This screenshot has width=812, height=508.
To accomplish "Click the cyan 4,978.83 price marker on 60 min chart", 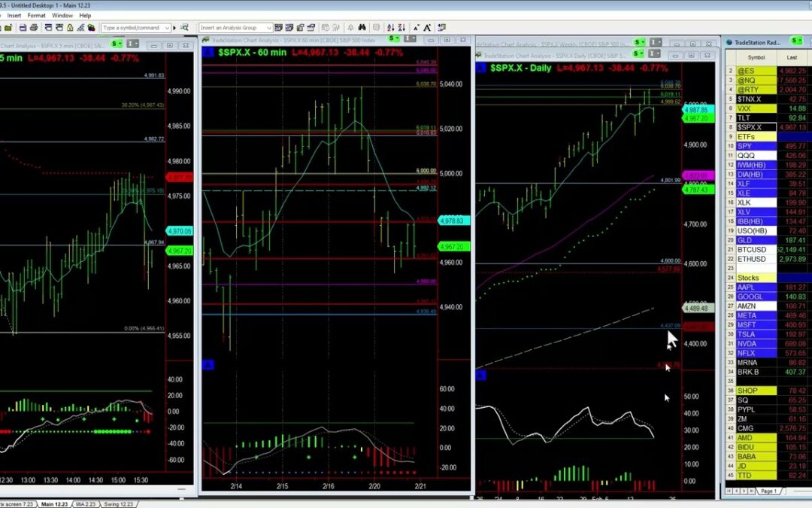I will pos(453,221).
